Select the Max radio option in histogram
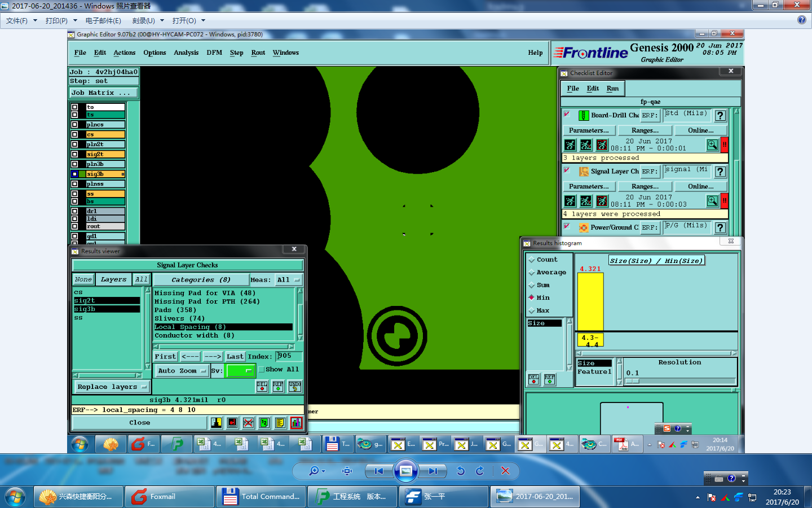Screen dimensions: 812x508 [x=532, y=310]
